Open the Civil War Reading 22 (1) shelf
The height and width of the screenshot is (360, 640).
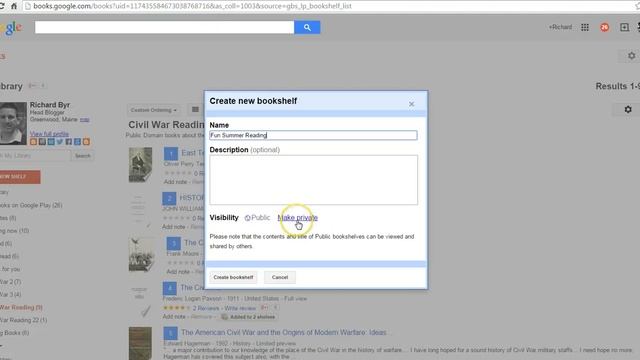click(x=23, y=320)
